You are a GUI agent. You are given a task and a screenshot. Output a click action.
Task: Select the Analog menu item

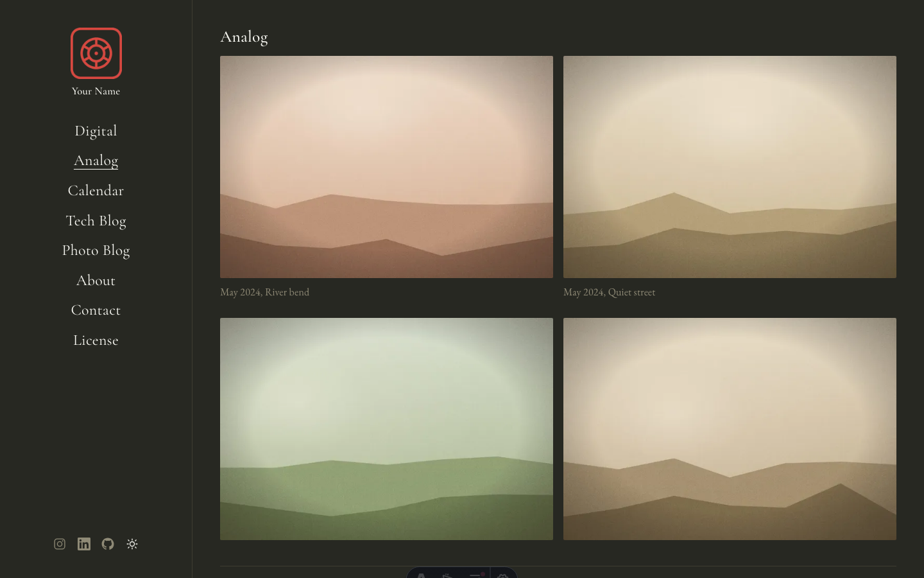[96, 161]
